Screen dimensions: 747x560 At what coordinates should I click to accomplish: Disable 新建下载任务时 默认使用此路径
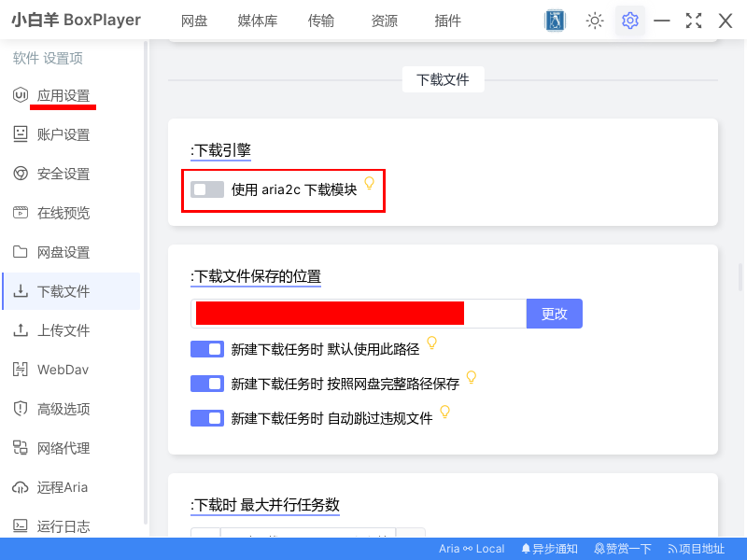point(206,348)
